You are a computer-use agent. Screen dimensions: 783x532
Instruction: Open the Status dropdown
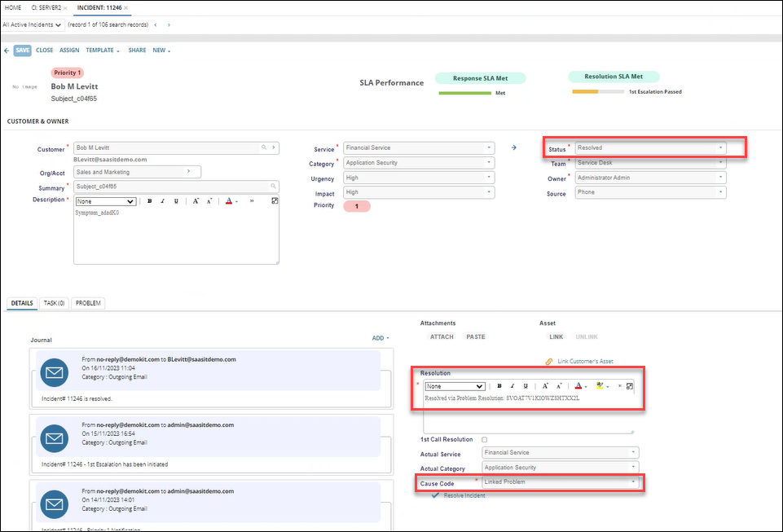720,148
